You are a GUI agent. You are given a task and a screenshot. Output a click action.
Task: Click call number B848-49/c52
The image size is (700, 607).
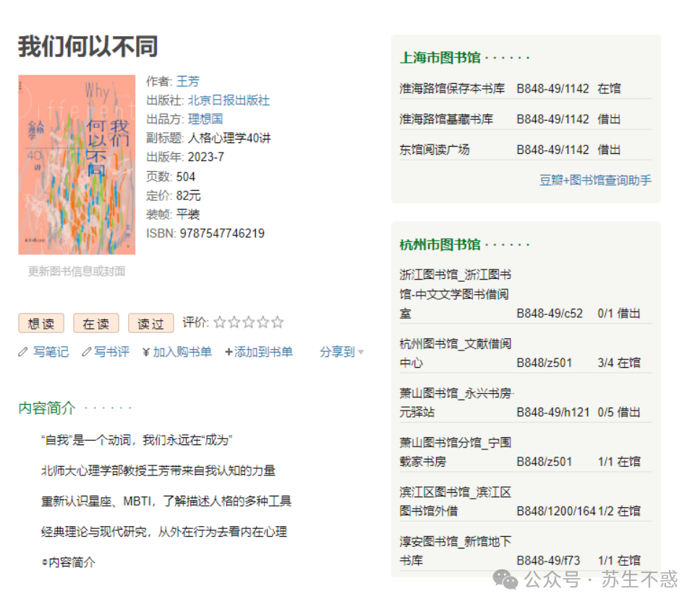[550, 314]
